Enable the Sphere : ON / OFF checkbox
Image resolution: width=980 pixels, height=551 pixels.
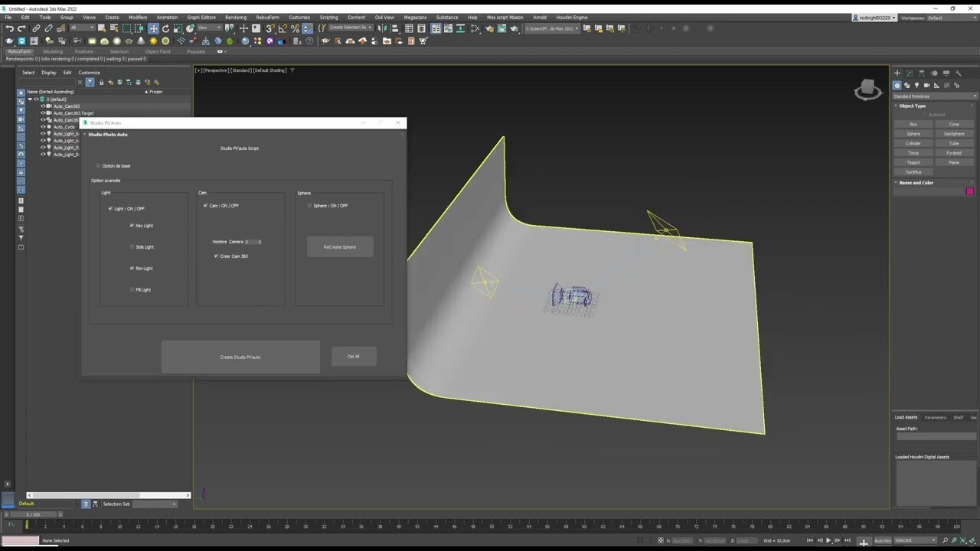click(309, 205)
